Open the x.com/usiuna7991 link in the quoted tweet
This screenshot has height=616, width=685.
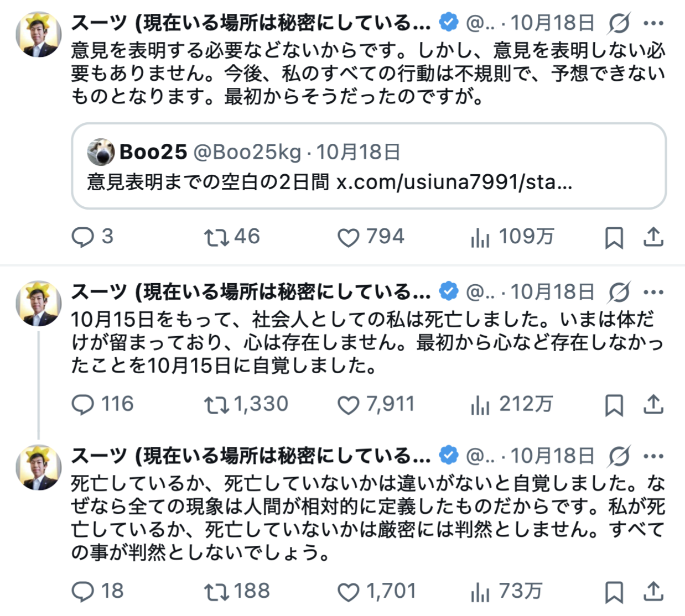tap(454, 181)
